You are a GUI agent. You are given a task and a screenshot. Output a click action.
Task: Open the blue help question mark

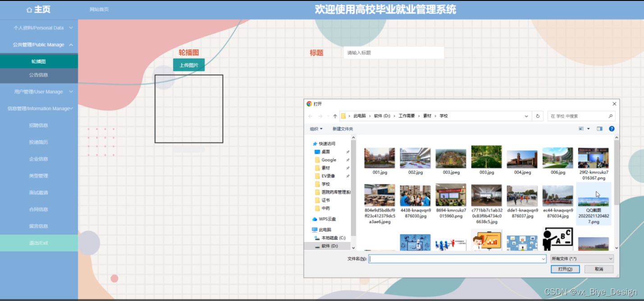[x=612, y=129]
